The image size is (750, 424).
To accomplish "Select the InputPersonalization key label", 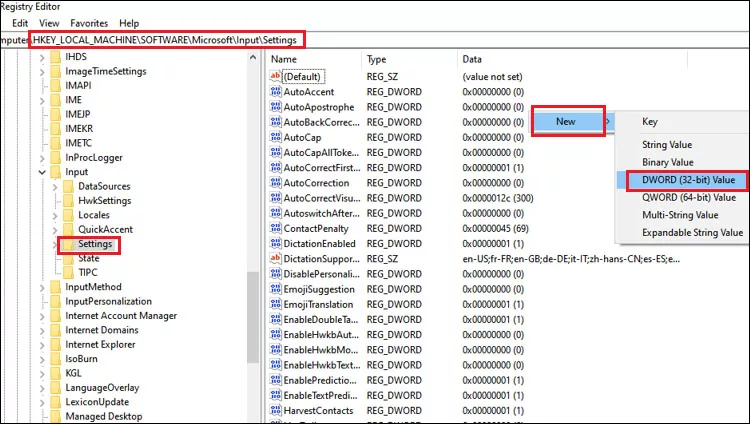I will [109, 301].
